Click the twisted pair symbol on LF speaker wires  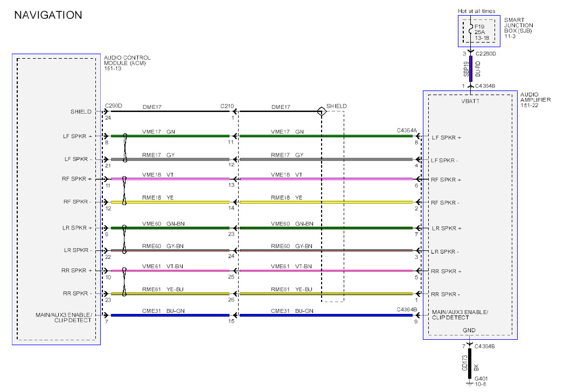click(x=125, y=148)
